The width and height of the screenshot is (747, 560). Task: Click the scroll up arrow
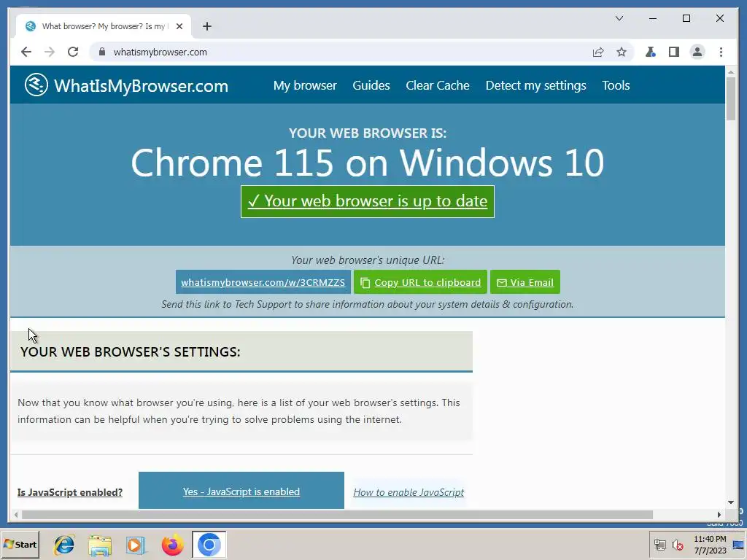[x=731, y=72]
